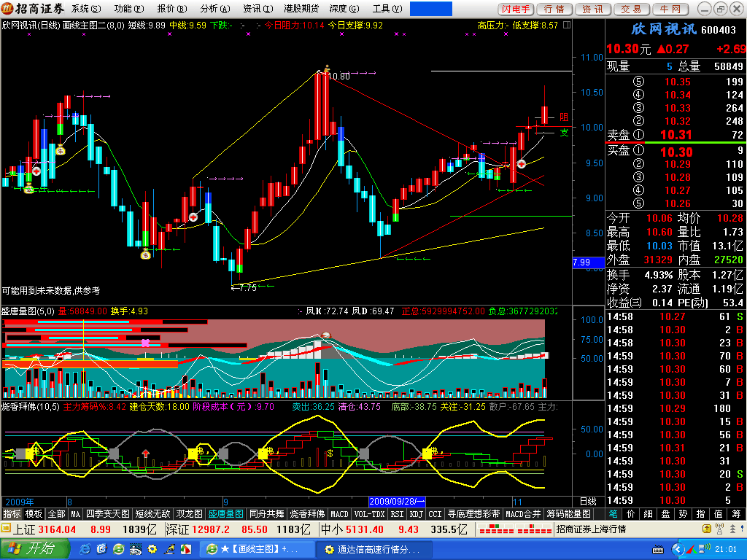Click the chart window split icon beside 低支撑
747x560 pixels.
567,25
